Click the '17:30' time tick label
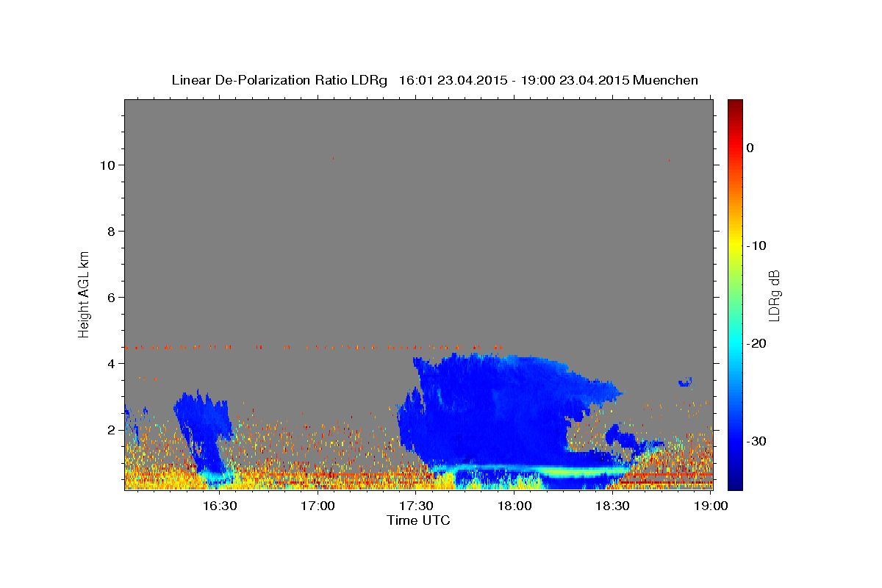This screenshot has height=588, width=882. (415, 506)
